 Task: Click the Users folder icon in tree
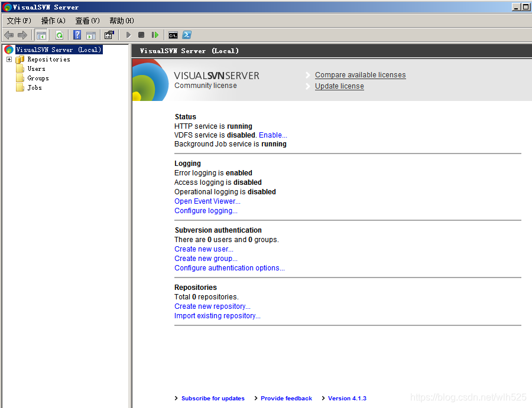click(x=20, y=69)
